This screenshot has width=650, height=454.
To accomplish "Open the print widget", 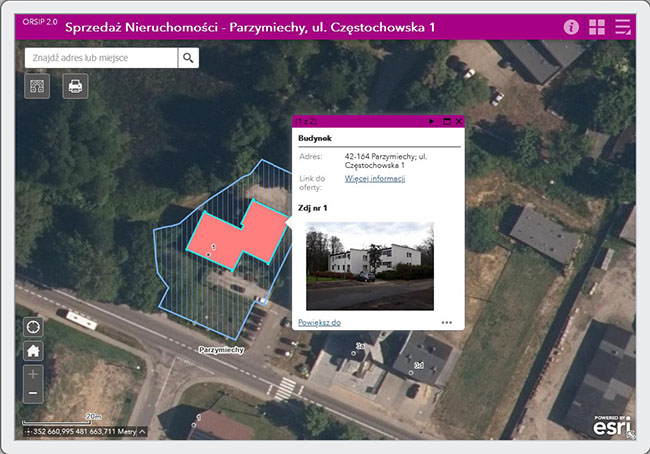I will pyautogui.click(x=75, y=87).
